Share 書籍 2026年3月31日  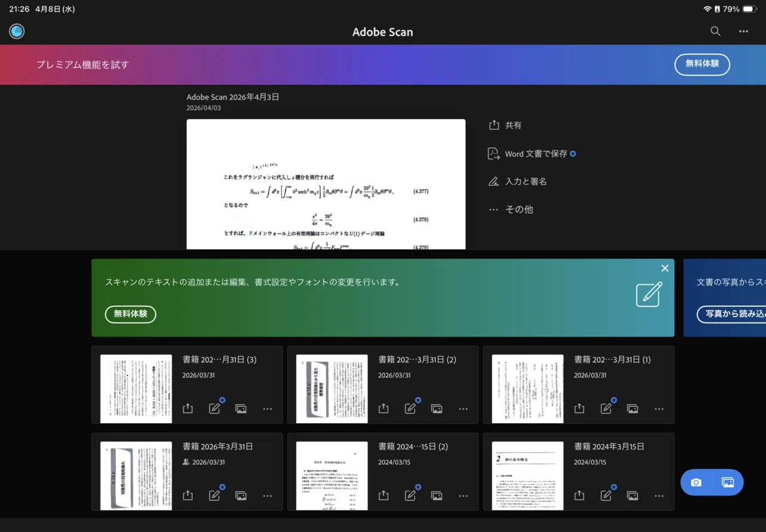[x=188, y=495]
